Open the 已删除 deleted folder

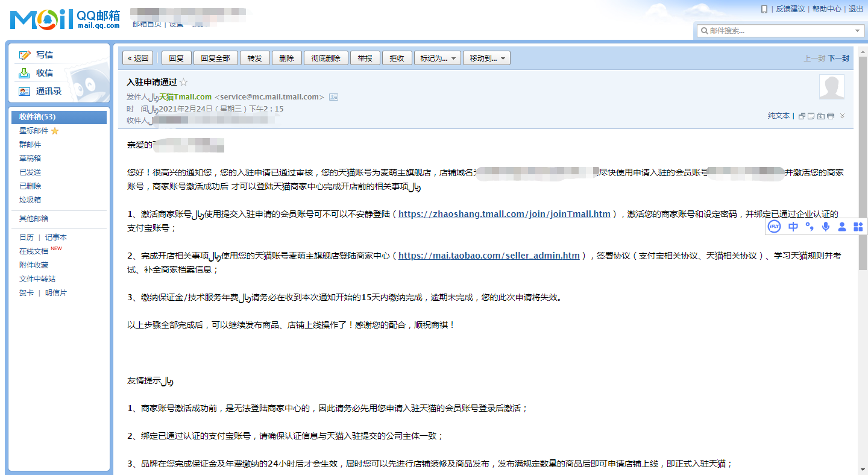(x=30, y=186)
